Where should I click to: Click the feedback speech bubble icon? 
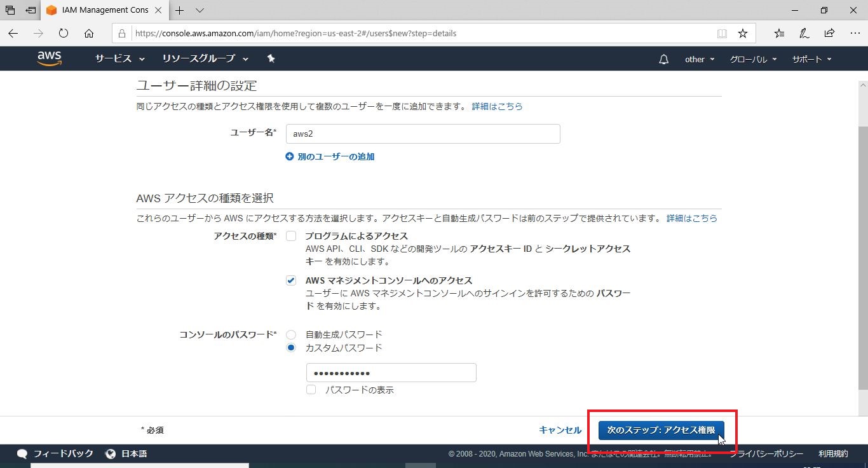[x=22, y=454]
